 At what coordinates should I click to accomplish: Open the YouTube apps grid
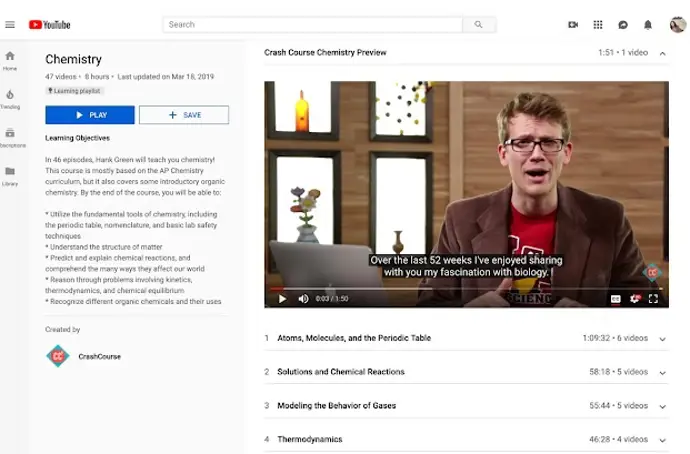[598, 25]
